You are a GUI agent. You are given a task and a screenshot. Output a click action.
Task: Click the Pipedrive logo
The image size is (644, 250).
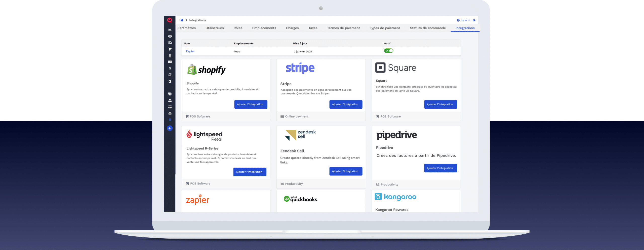tap(397, 135)
